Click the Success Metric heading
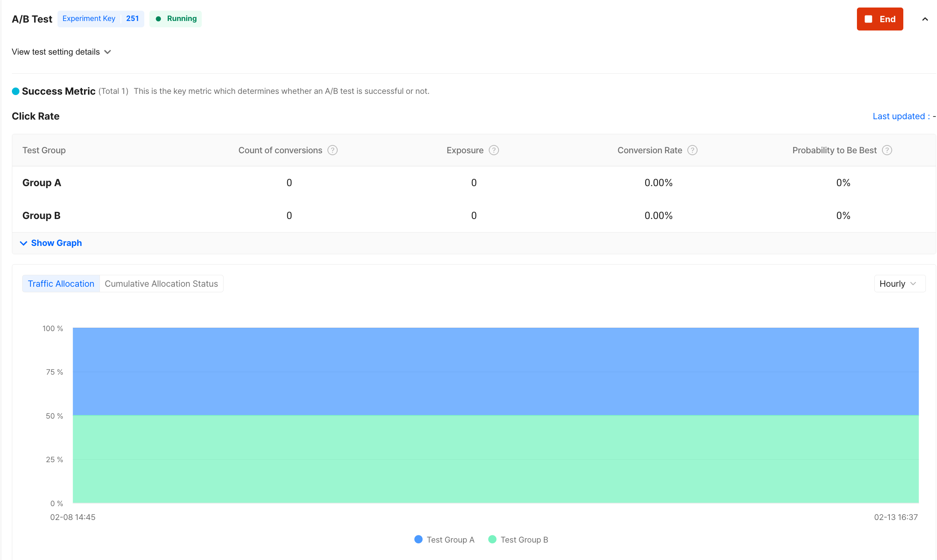Image resolution: width=937 pixels, height=560 pixels. click(x=59, y=91)
